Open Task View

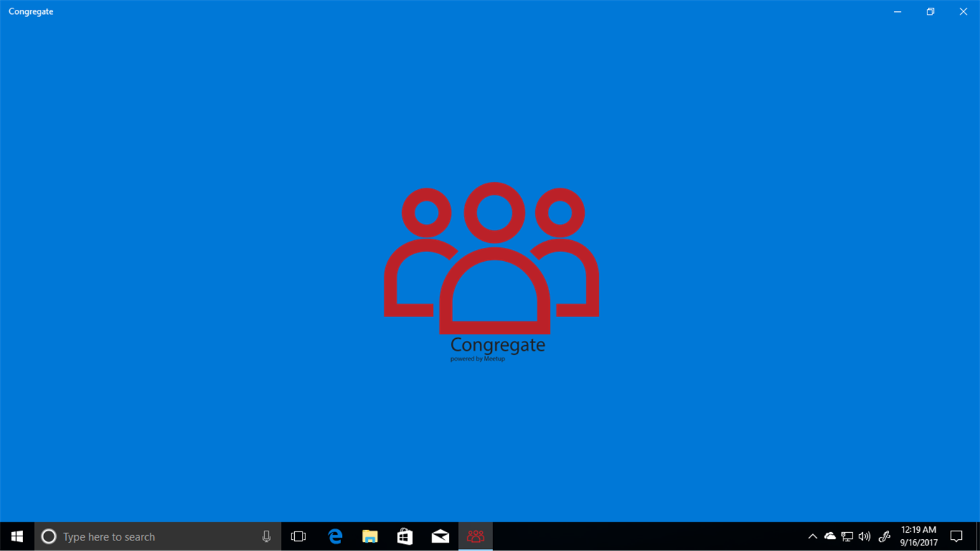[298, 536]
